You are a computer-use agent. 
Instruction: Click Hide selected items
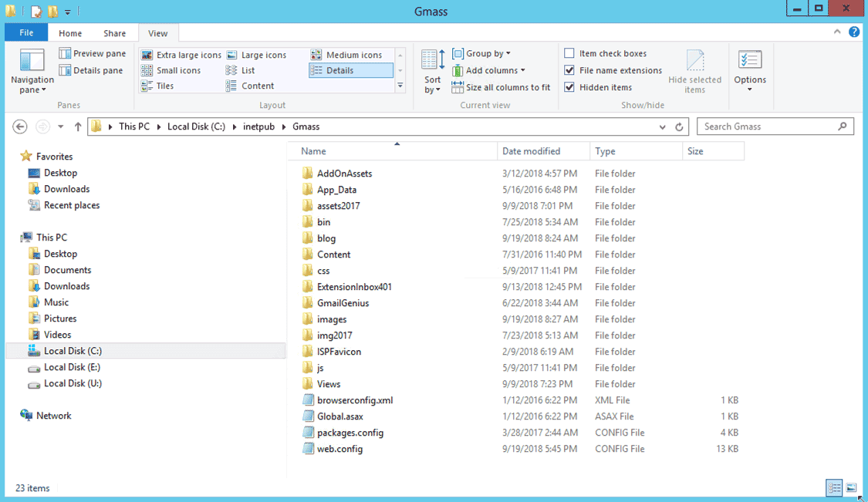click(695, 70)
